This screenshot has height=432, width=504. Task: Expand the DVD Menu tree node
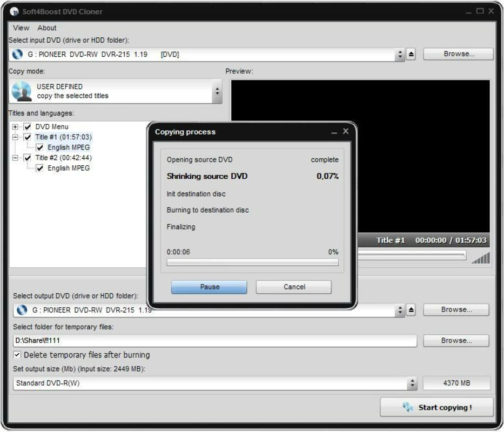point(15,127)
